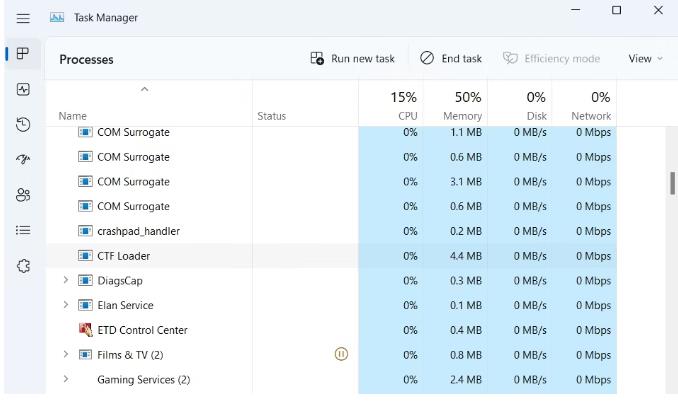Click the vertical scrollbar thumb

(672, 183)
